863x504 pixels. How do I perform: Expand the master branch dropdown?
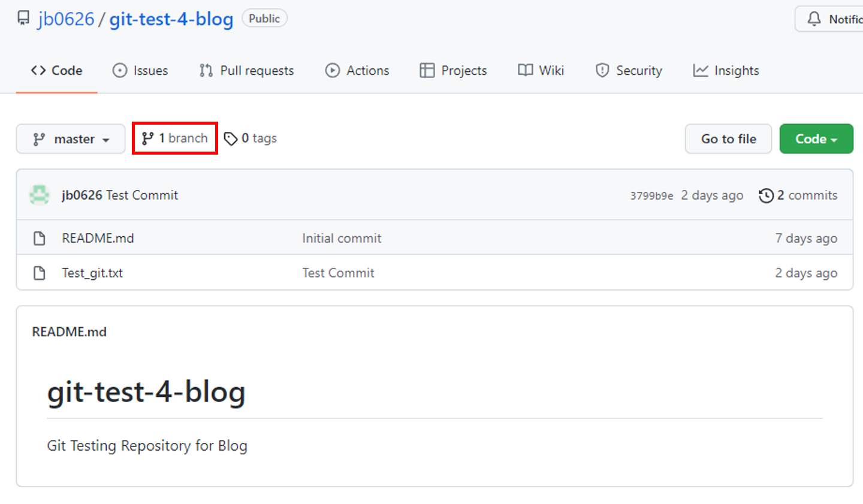tap(71, 139)
